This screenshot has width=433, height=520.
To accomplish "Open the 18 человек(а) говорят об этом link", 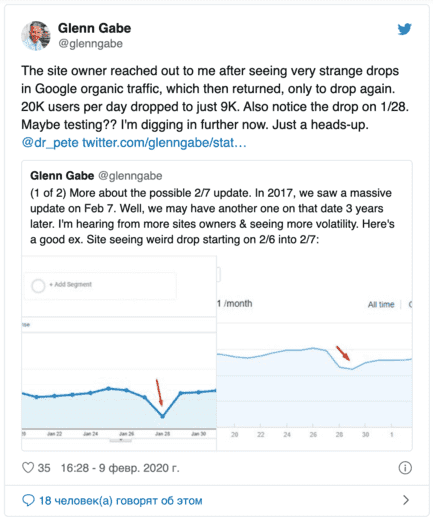I will 121,500.
